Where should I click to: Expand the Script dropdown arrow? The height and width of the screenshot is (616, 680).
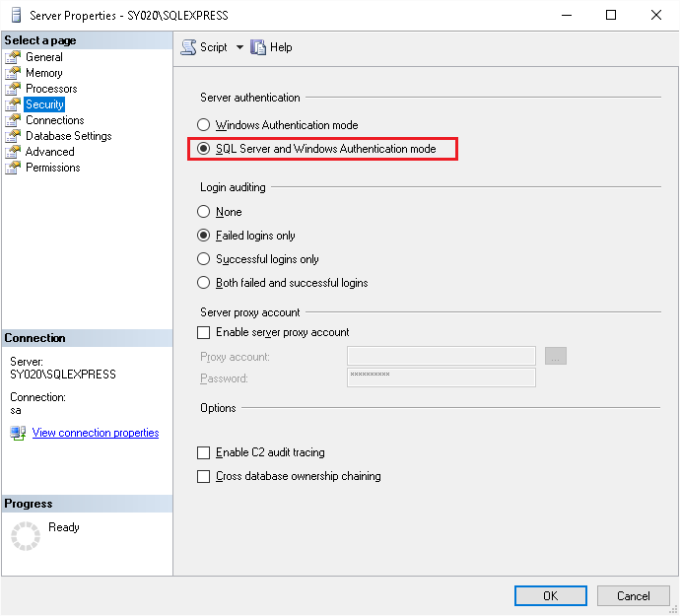pos(239,47)
